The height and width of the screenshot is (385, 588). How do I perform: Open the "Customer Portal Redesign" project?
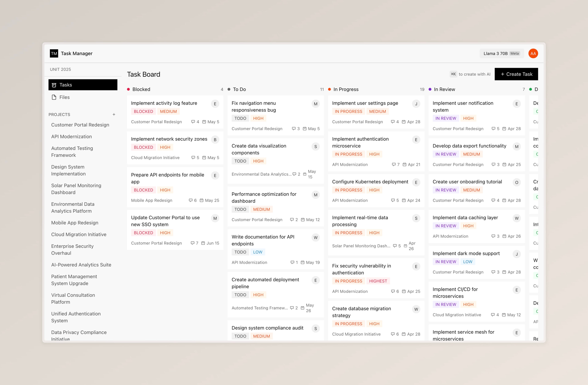tap(80, 125)
